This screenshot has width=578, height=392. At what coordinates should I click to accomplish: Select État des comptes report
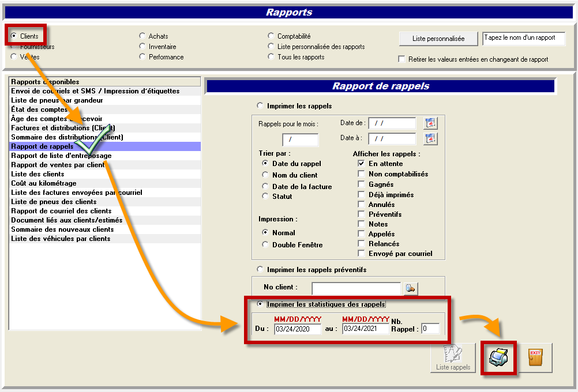[105, 110]
